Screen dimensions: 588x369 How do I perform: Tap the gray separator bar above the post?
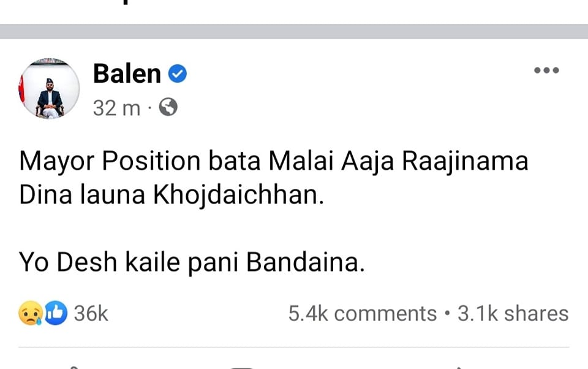coord(294,31)
